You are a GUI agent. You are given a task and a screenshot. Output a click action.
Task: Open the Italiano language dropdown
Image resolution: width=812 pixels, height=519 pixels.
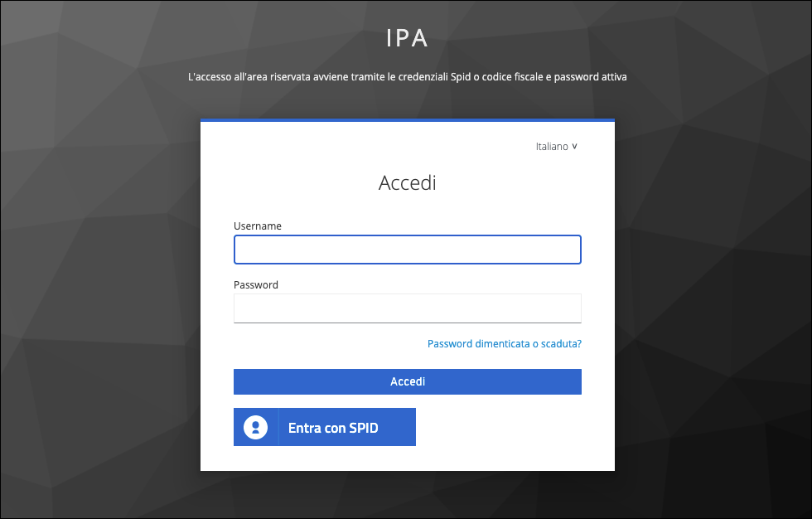coord(556,147)
